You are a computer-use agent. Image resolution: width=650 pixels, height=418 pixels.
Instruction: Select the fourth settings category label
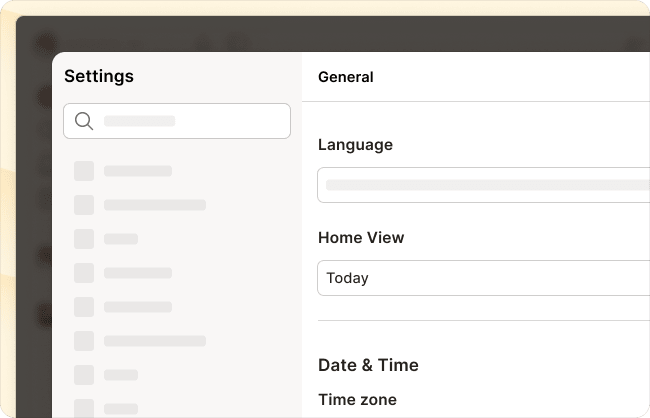138,273
